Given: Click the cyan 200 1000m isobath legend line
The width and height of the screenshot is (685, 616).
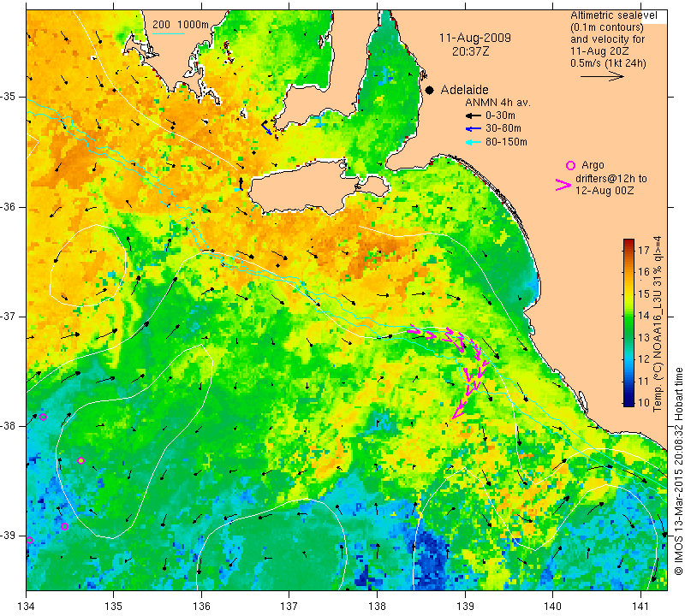Looking at the screenshot, I should tap(169, 33).
